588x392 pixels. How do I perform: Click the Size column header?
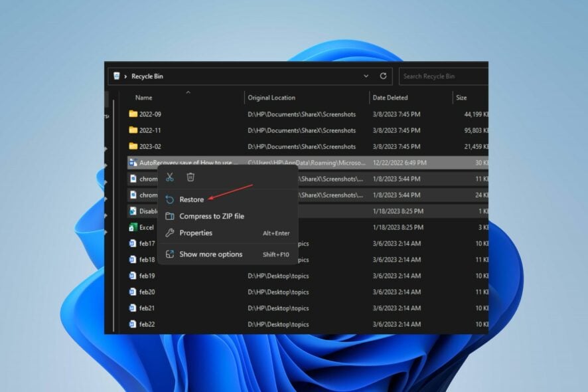tap(461, 98)
